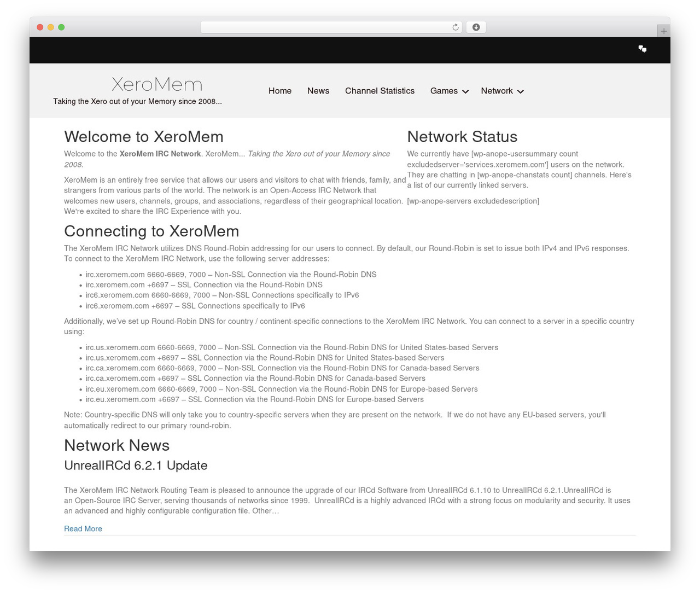Click the Note about country-specific DNS paragraph
This screenshot has height=593, width=700.
[335, 420]
